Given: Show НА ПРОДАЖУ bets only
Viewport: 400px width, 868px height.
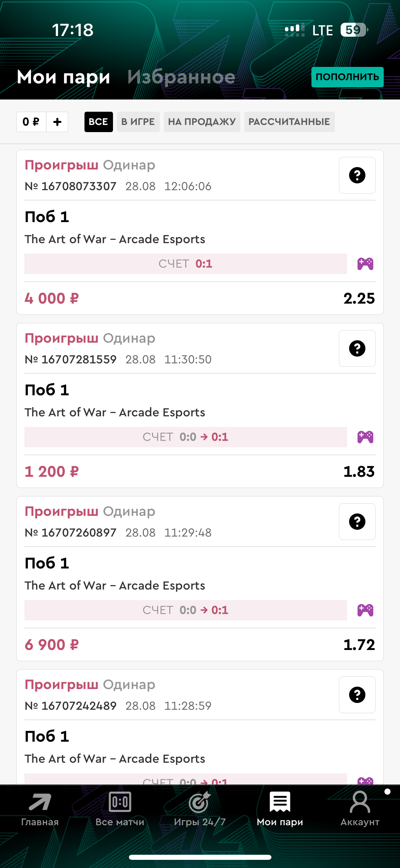Looking at the screenshot, I should click(x=202, y=122).
